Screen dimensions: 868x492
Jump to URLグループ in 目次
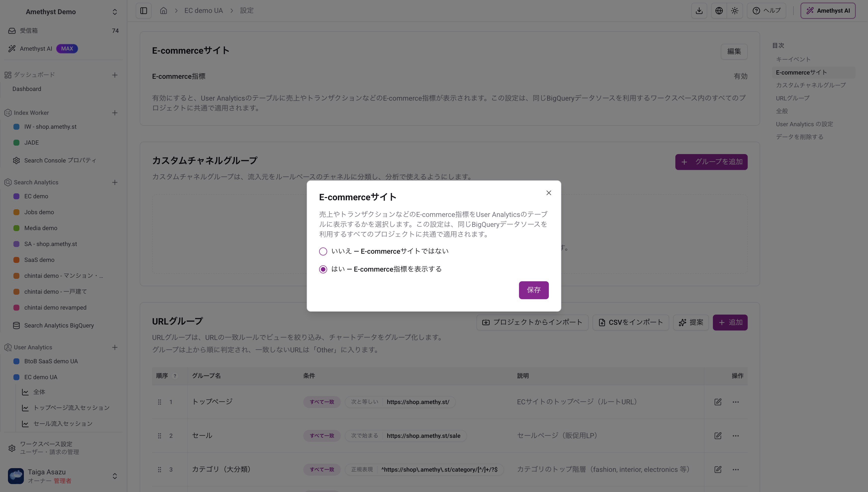point(792,98)
